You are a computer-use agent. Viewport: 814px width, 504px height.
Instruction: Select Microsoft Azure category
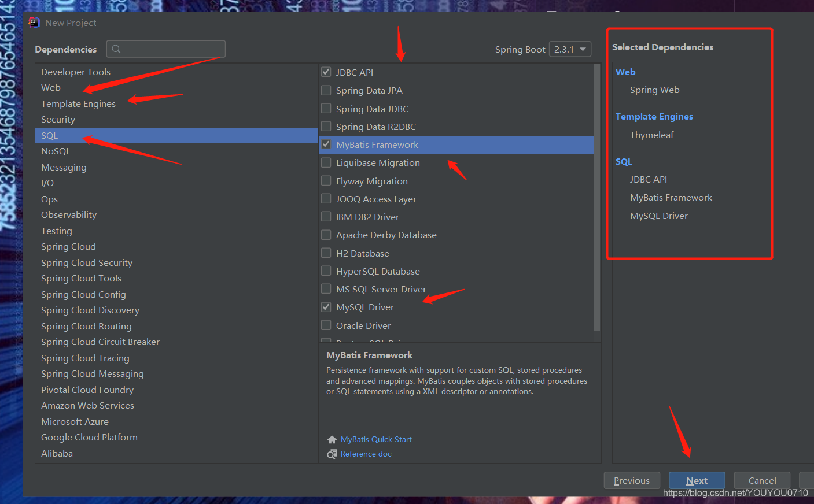(176, 421)
